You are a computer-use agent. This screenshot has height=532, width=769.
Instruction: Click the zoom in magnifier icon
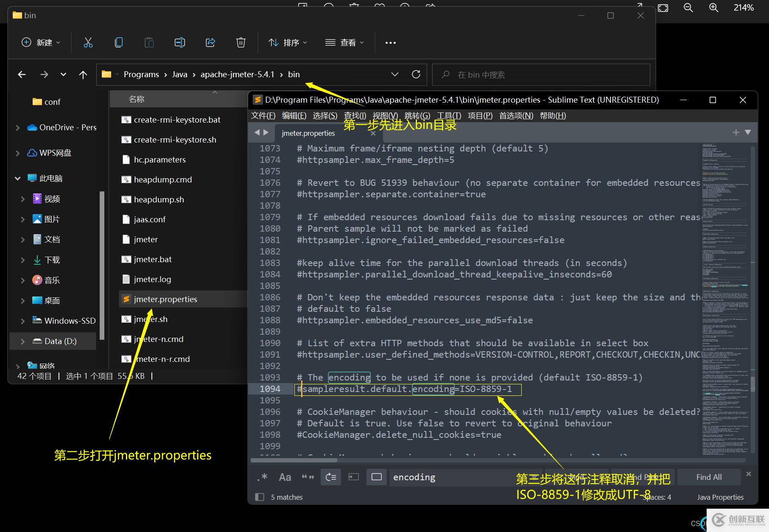click(x=714, y=8)
